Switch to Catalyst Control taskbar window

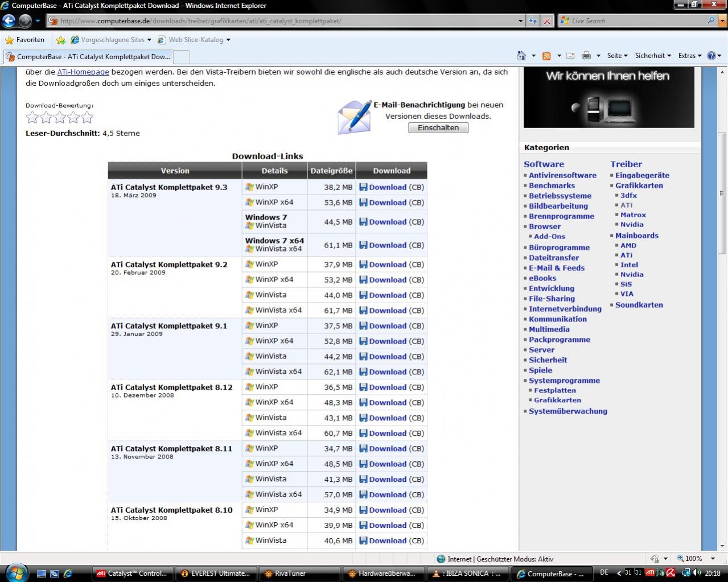[x=133, y=573]
